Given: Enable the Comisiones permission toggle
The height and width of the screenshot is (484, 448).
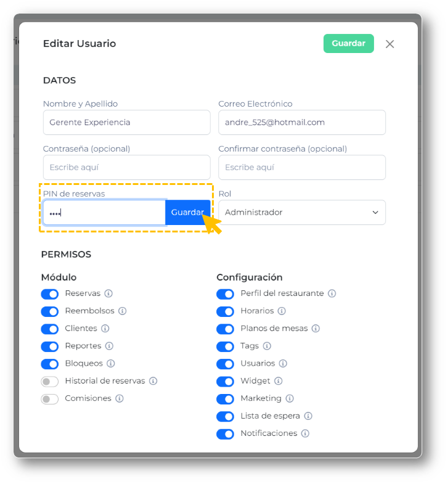Looking at the screenshot, I should coord(49,399).
